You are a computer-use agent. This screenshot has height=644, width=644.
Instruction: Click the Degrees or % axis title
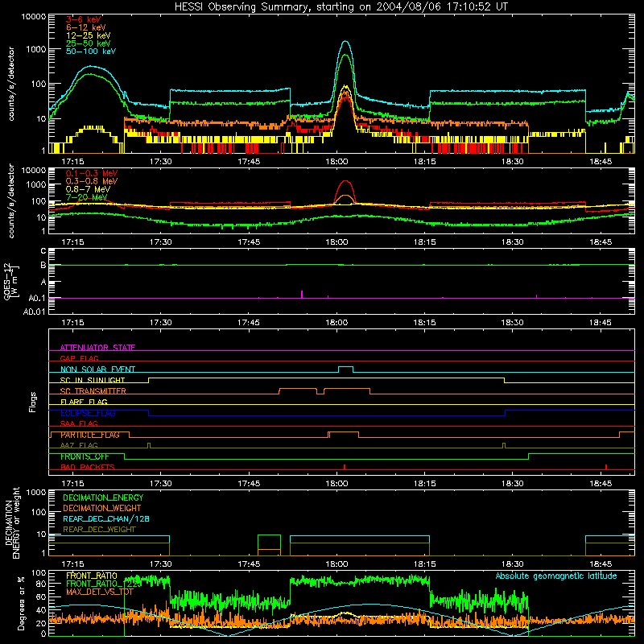point(21,604)
